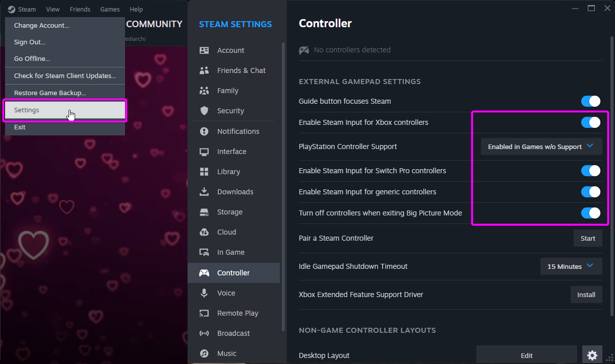Open Security settings via shield icon

pos(204,111)
